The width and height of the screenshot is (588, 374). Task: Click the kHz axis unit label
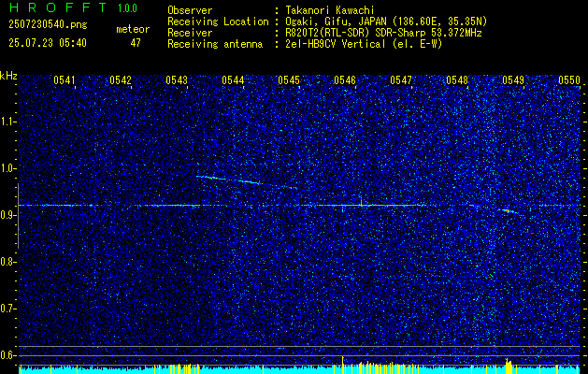(8, 76)
